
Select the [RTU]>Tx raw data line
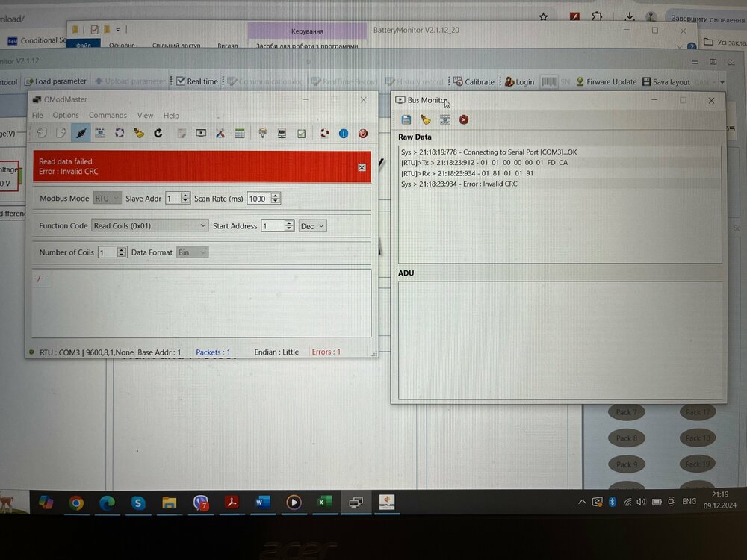485,162
